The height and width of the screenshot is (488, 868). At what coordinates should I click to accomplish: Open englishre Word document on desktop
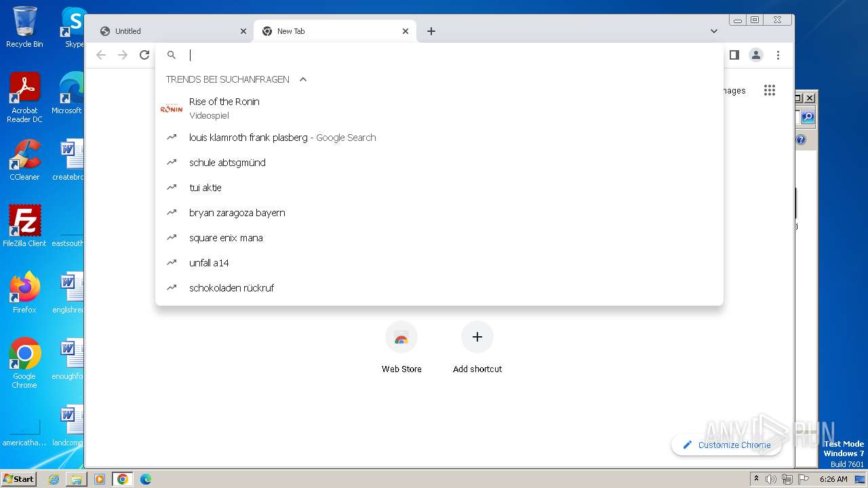pos(68,293)
